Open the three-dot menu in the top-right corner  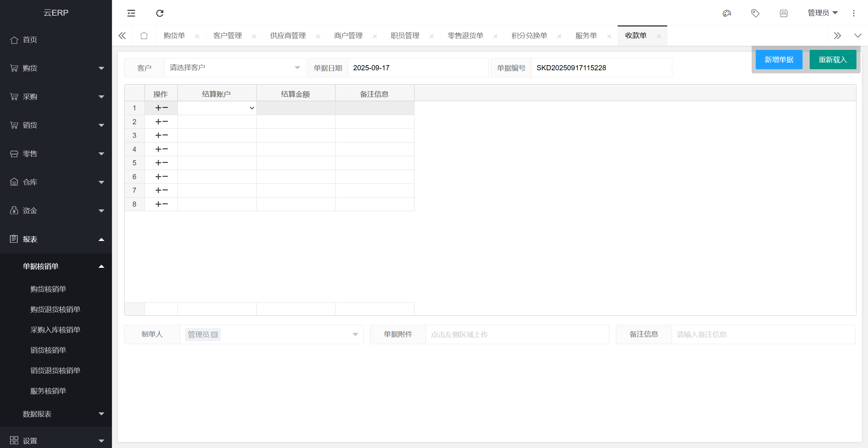click(853, 13)
